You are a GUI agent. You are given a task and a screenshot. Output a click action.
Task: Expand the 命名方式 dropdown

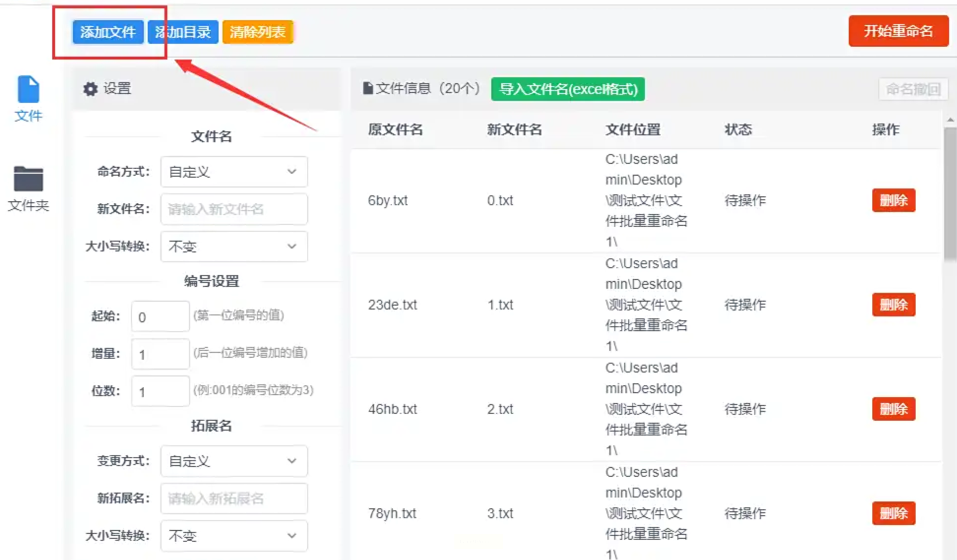tap(234, 172)
